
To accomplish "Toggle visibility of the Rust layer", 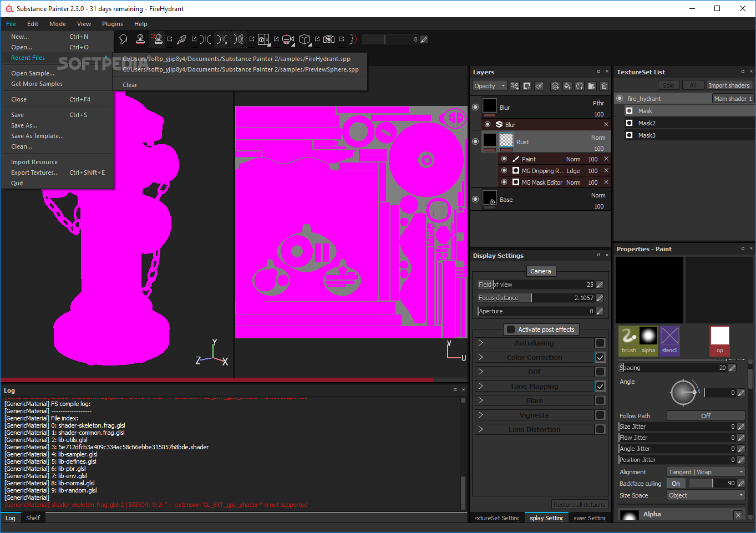I will 475,141.
